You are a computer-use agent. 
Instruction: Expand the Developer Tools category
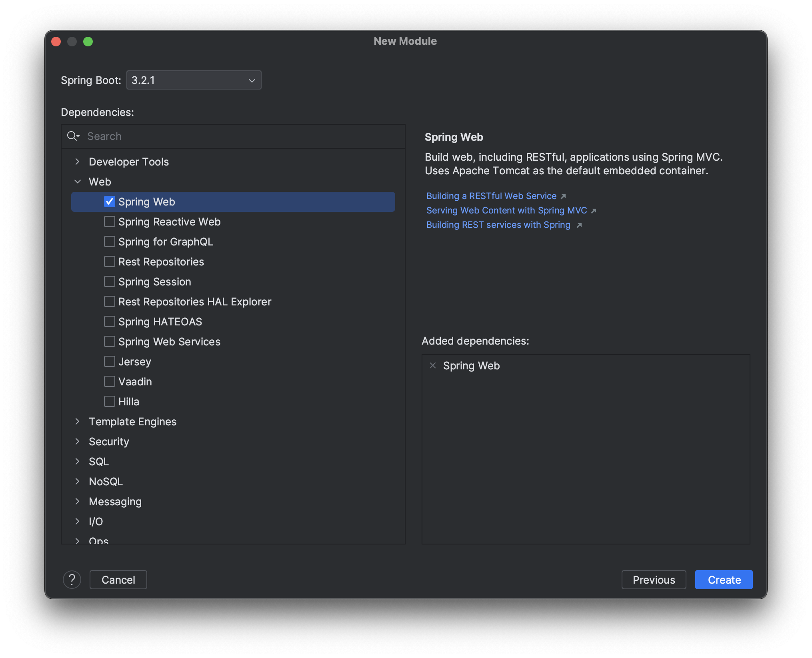[78, 162]
